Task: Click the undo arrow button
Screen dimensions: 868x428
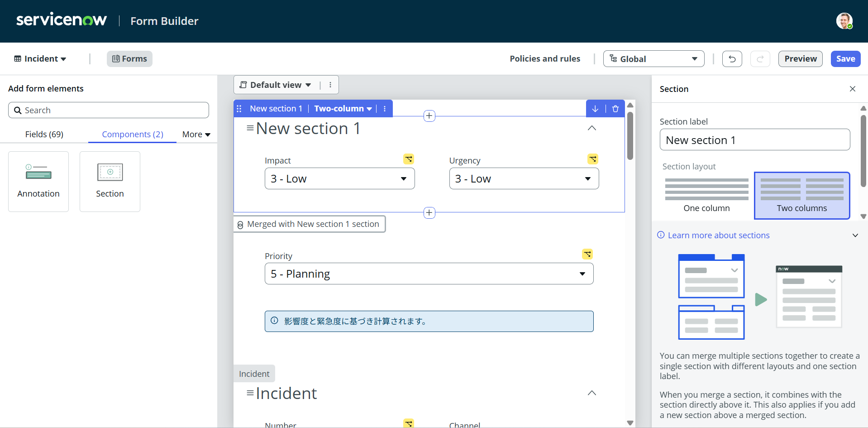Action: pyautogui.click(x=732, y=59)
